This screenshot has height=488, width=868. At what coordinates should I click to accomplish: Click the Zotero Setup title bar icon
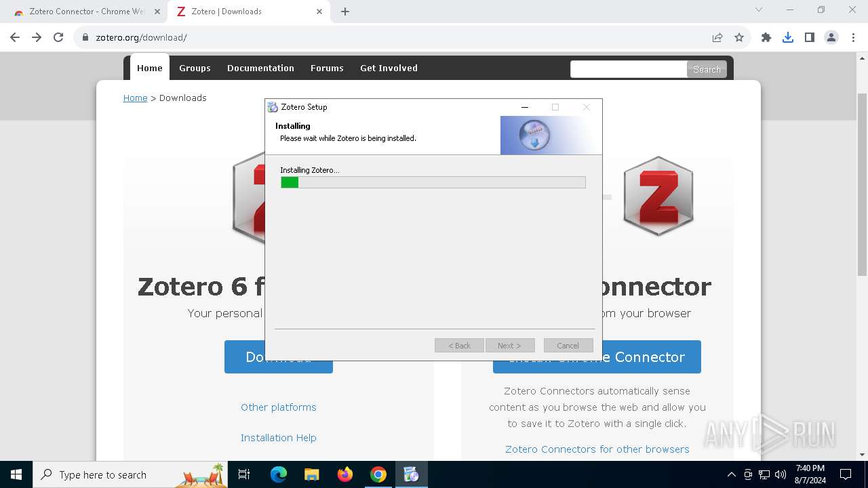coord(273,107)
